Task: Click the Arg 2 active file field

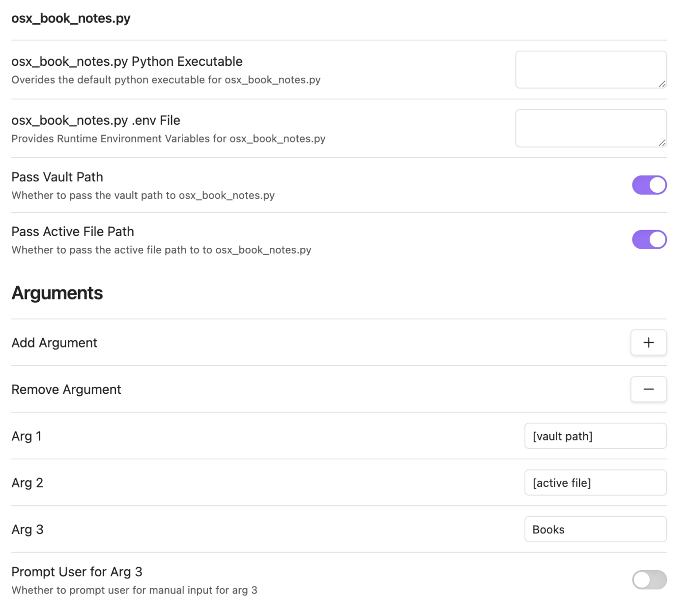Action: pyautogui.click(x=595, y=482)
